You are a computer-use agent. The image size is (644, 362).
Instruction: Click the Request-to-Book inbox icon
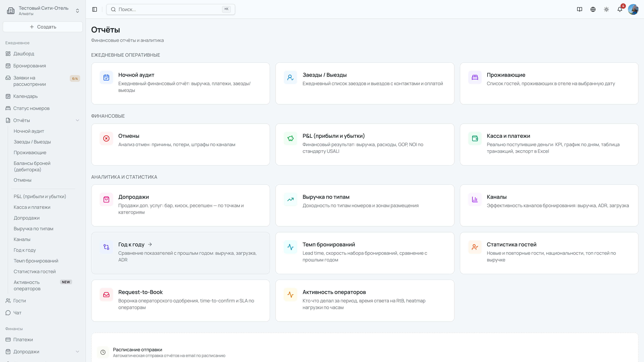tap(106, 295)
